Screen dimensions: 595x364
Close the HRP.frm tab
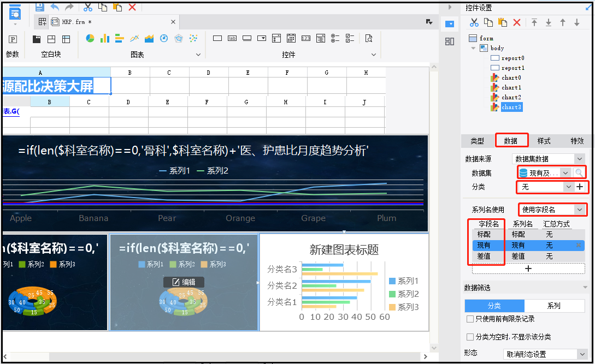pos(173,22)
